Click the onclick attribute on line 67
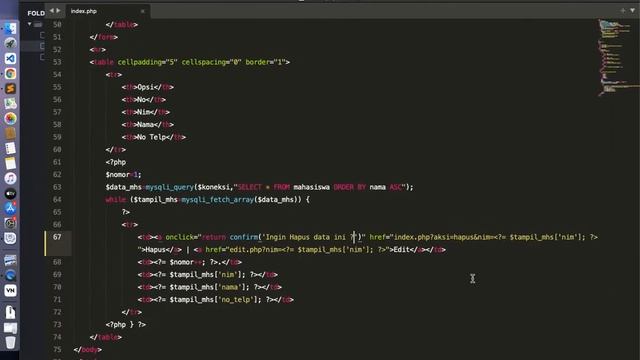This screenshot has width=640, height=360. [181, 237]
